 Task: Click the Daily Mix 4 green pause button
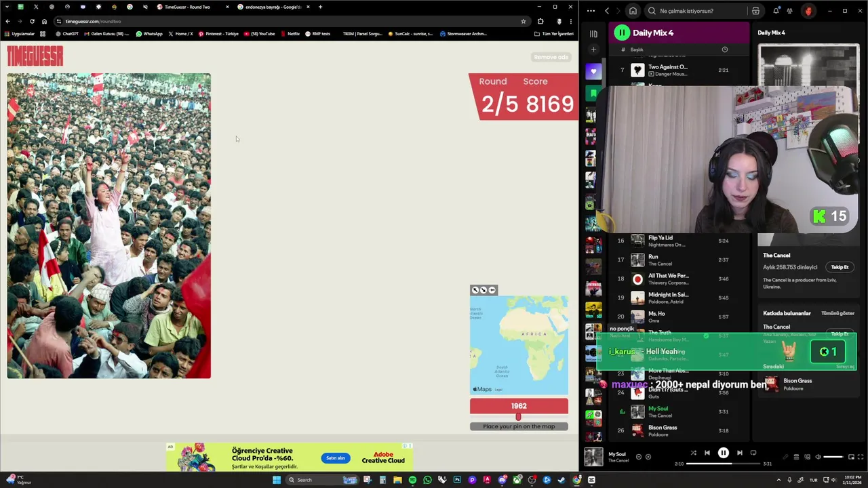point(622,33)
